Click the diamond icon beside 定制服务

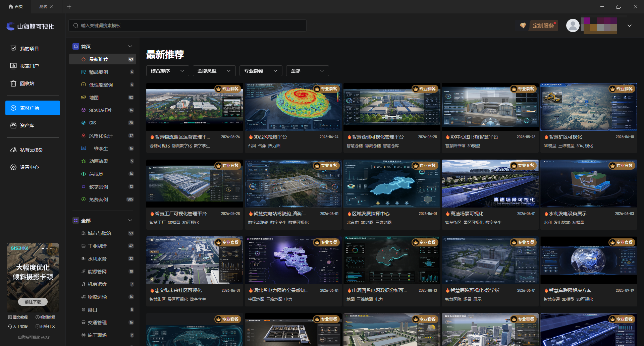tap(523, 25)
